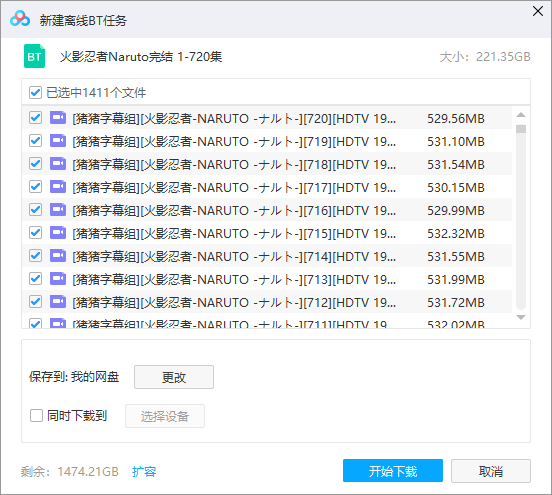Click video icon of episode [720] row
The height and width of the screenshot is (495, 552).
pos(58,118)
